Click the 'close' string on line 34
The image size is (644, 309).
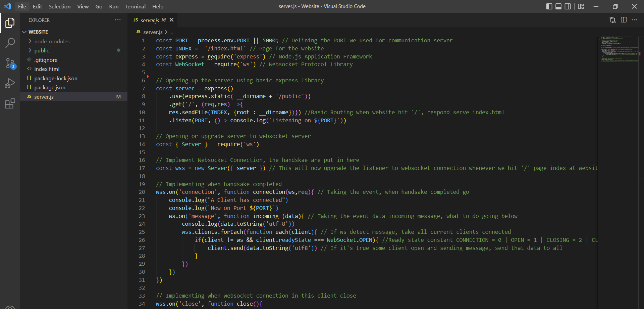(190, 304)
